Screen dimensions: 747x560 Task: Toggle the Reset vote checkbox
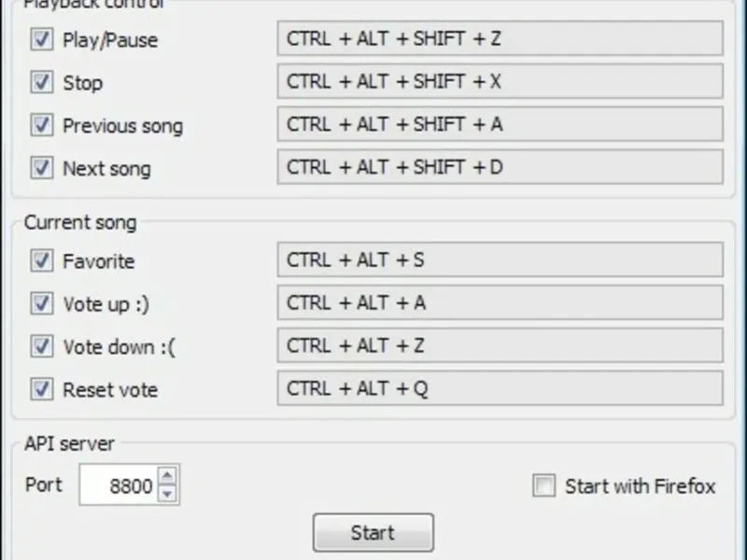coord(42,389)
